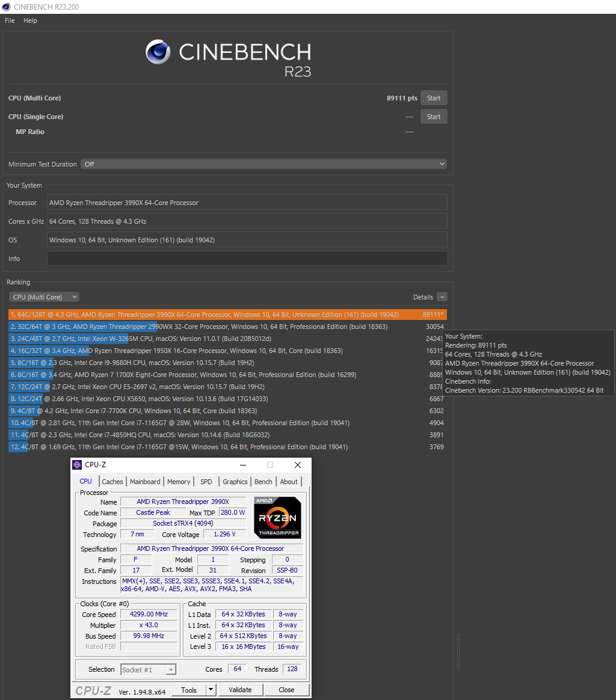The width and height of the screenshot is (616, 700).
Task: Switch to the Memory tab in CPU-Z
Action: (179, 482)
